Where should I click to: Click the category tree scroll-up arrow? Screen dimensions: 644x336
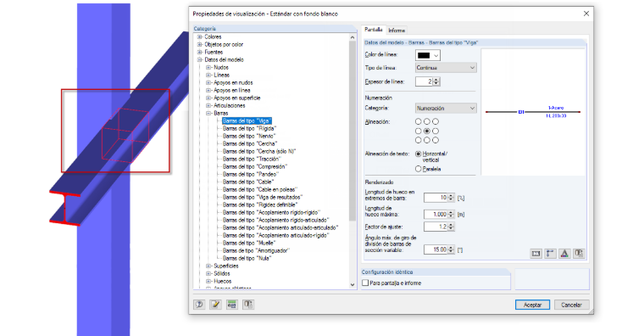pos(353,37)
